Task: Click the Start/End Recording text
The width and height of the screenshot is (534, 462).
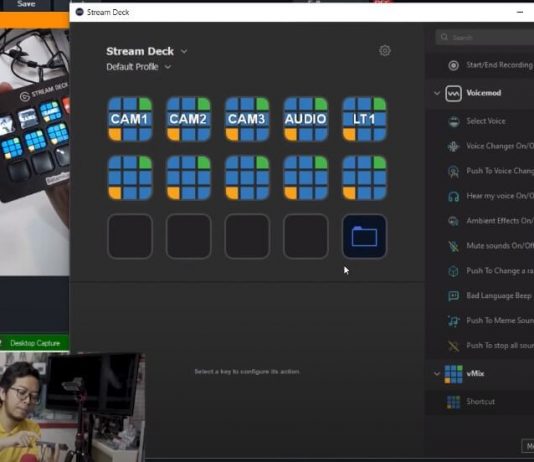Action: click(500, 65)
